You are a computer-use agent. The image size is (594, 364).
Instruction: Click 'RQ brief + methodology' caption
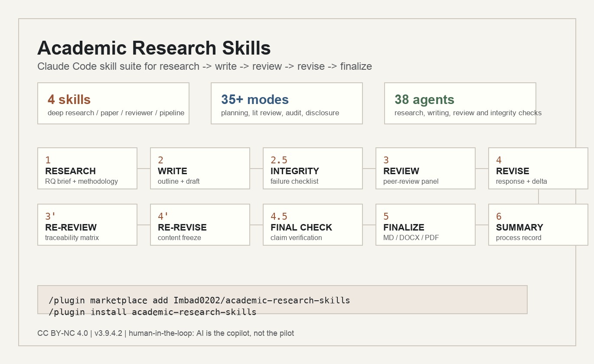pos(82,181)
